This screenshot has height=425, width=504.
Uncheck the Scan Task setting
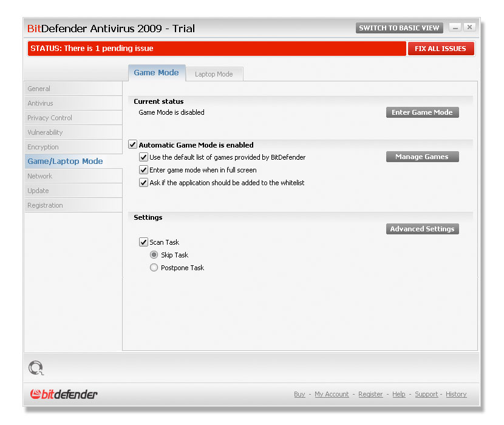point(143,242)
